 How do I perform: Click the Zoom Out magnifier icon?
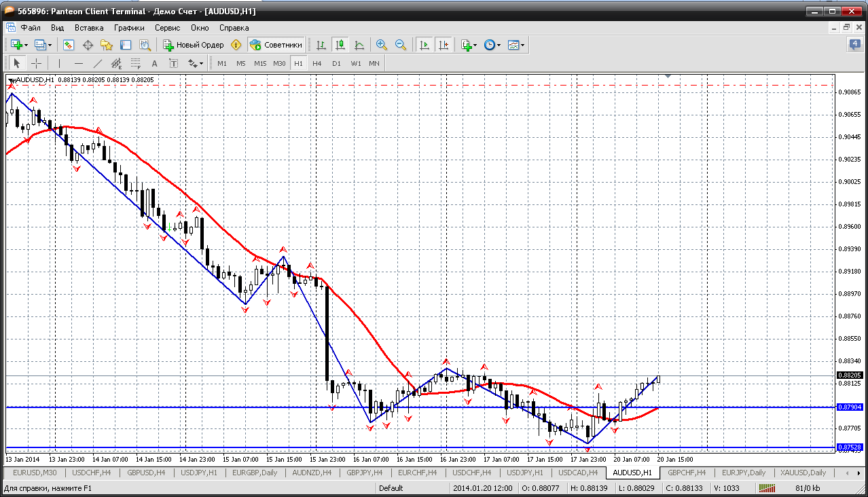point(401,45)
